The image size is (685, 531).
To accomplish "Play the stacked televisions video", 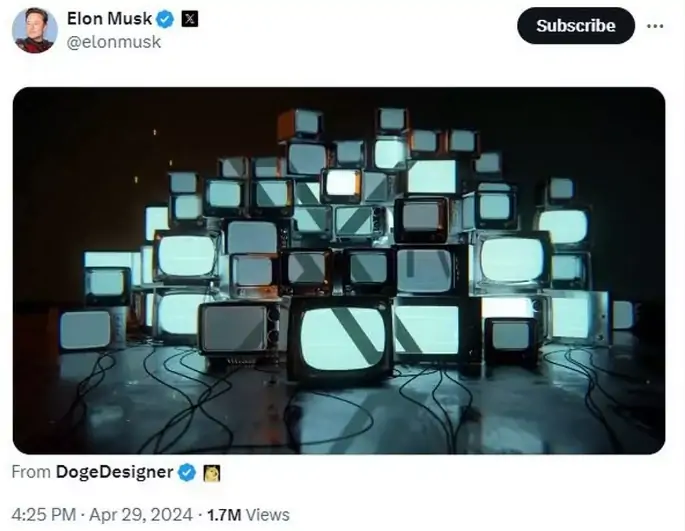I will coord(339,271).
